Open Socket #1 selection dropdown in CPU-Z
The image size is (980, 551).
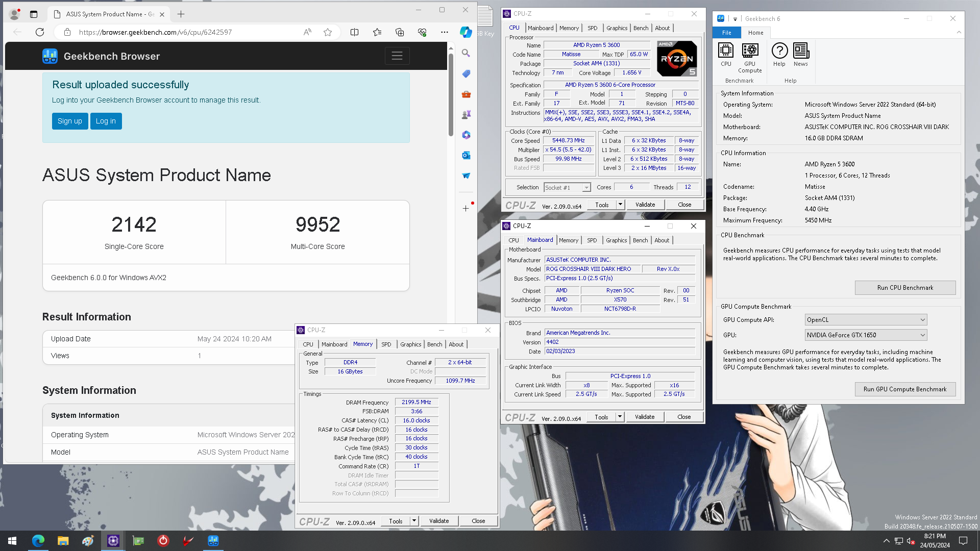point(567,188)
